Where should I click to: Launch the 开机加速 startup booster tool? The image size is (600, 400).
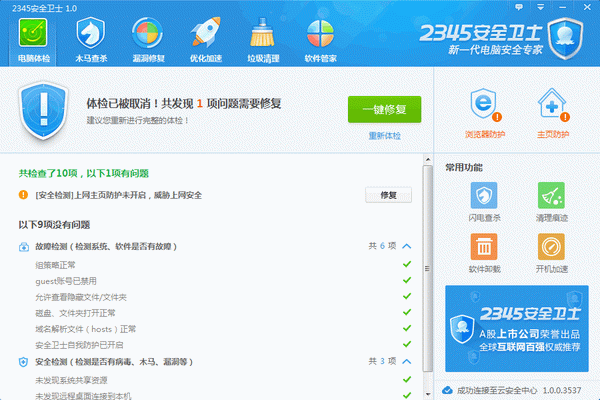[x=551, y=252]
